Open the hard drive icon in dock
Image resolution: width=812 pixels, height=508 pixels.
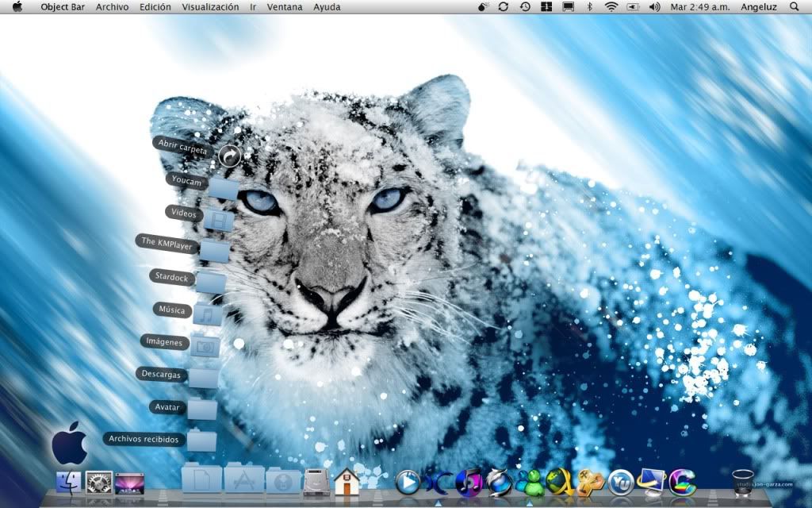click(x=316, y=481)
